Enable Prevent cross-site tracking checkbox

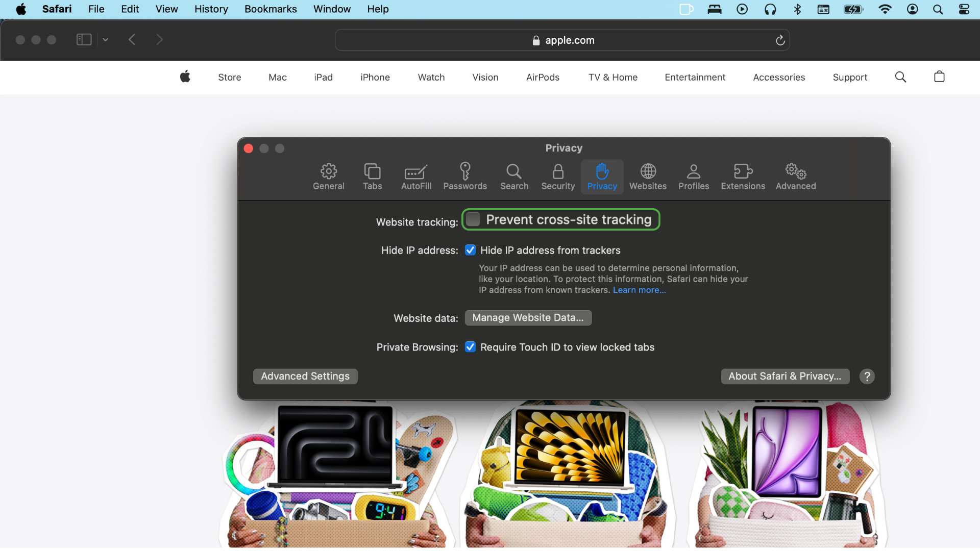tap(473, 219)
